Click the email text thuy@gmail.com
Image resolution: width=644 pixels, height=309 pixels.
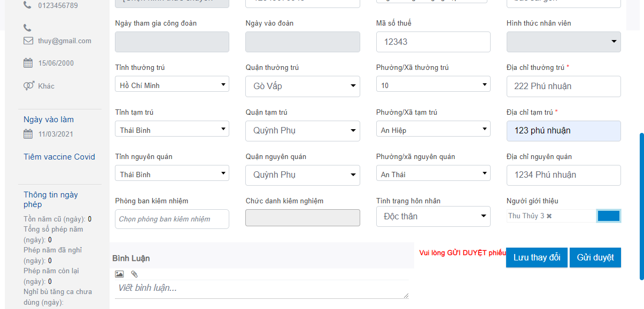(65, 41)
